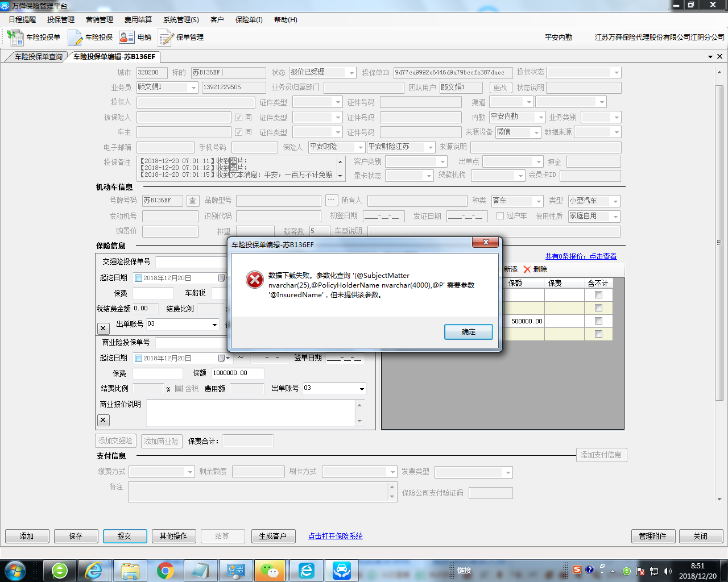
Task: Click the blue car app taskbar icon
Action: tap(342, 571)
